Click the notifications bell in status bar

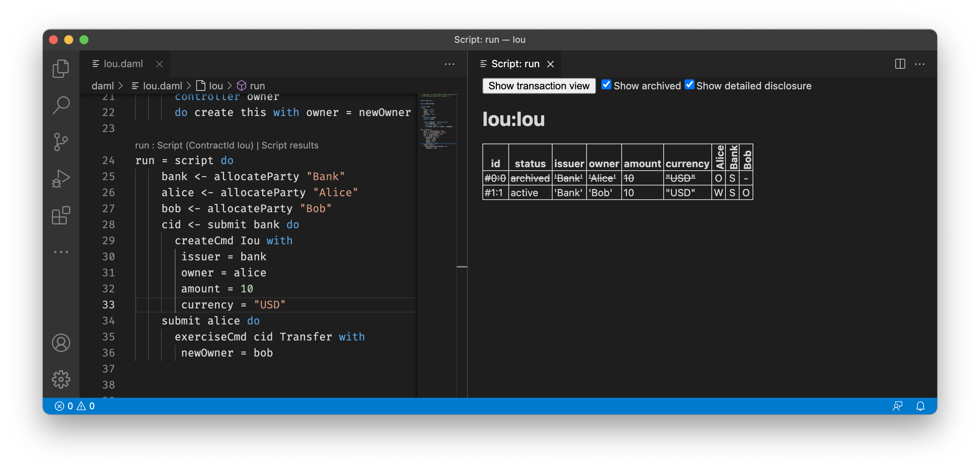(920, 406)
